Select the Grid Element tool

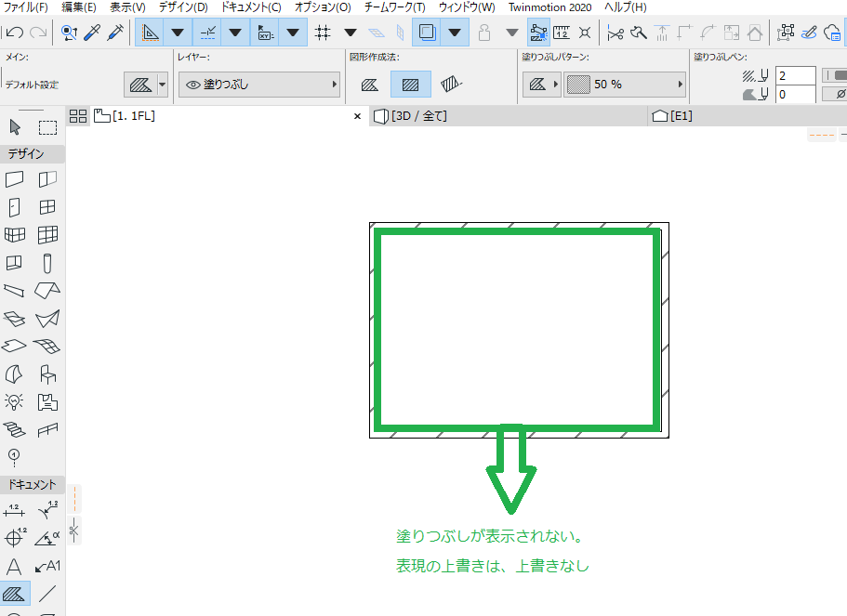tap(15, 458)
